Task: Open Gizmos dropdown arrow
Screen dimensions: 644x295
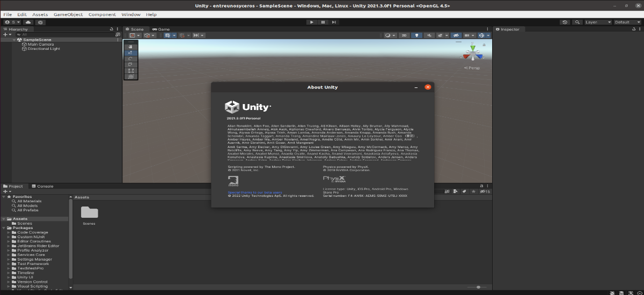Action: pyautogui.click(x=488, y=35)
